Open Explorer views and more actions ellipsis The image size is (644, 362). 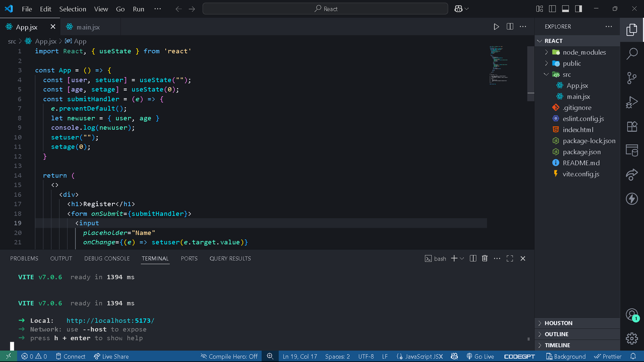point(608,26)
